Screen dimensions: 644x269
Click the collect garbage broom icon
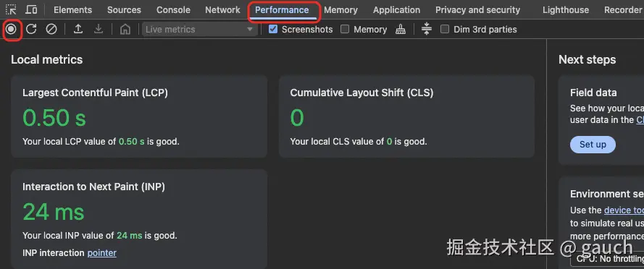point(401,29)
